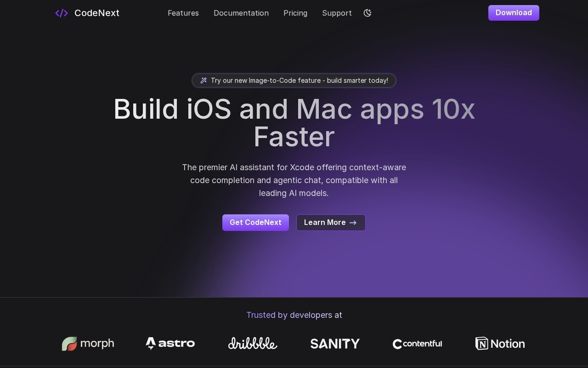The height and width of the screenshot is (368, 588).
Task: Open the Support link in navigation
Action: coord(337,13)
